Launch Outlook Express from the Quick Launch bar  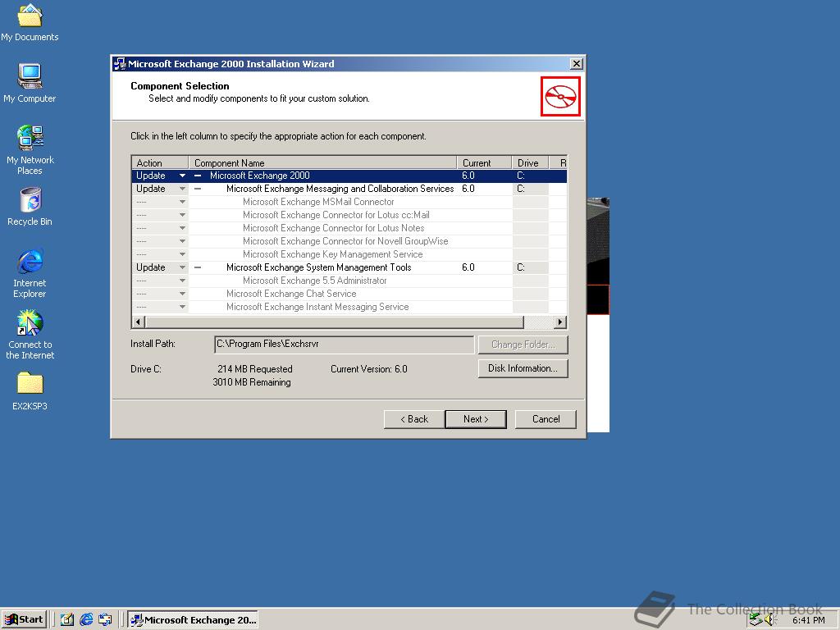click(105, 619)
